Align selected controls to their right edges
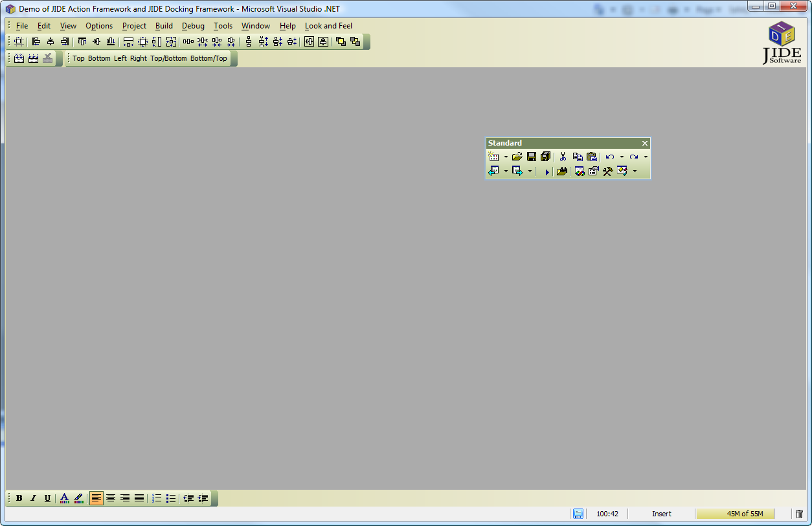 [65, 41]
